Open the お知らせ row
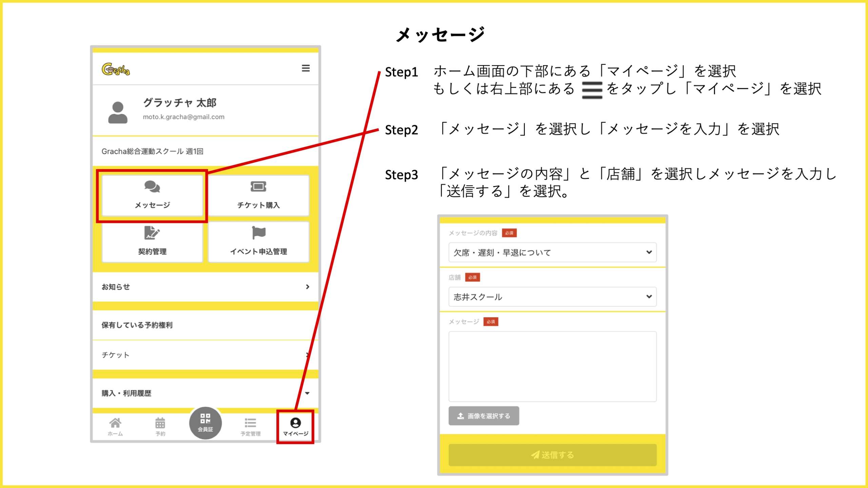 [x=205, y=287]
